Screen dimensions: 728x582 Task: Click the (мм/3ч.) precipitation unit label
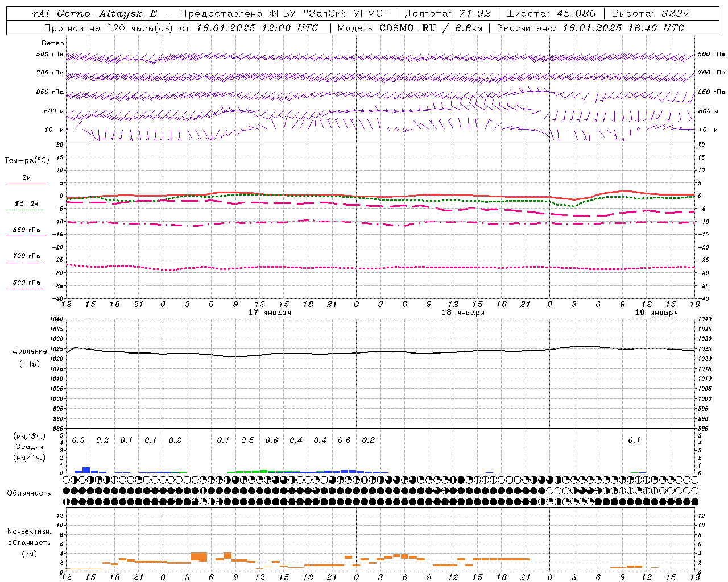tap(30, 436)
